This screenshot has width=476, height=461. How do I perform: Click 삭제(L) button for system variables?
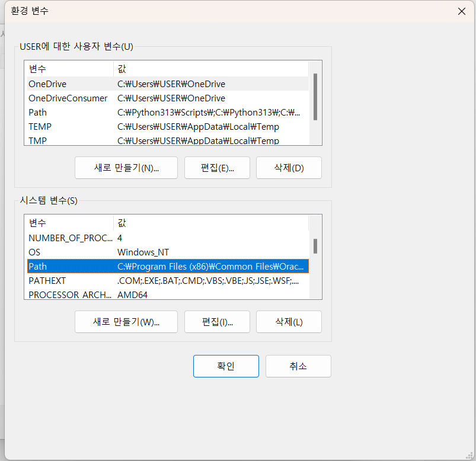(x=289, y=322)
